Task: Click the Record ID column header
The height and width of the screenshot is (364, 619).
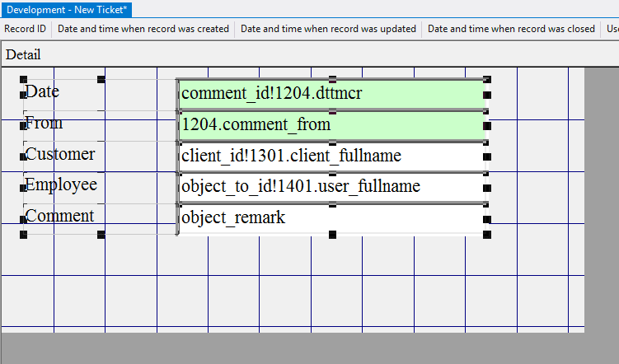Action: pyautogui.click(x=25, y=29)
